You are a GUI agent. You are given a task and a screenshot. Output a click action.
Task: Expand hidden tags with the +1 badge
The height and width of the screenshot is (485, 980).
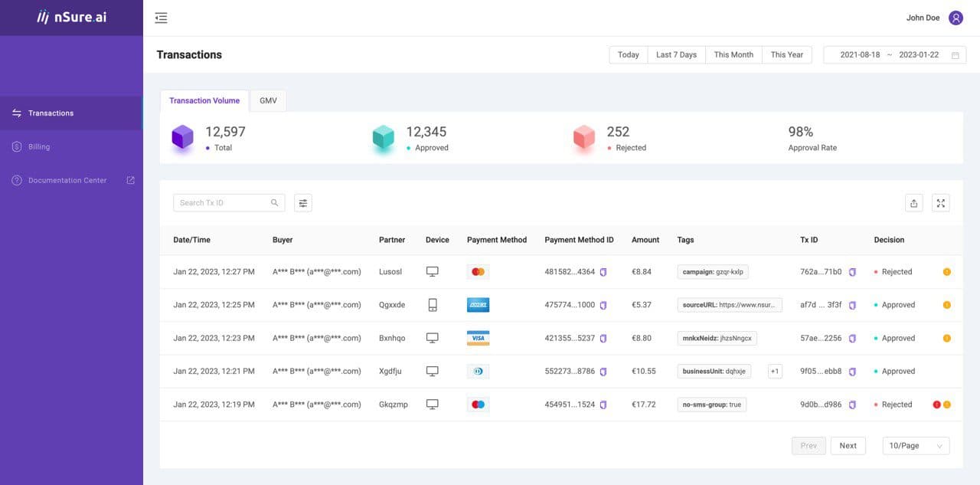coord(774,371)
